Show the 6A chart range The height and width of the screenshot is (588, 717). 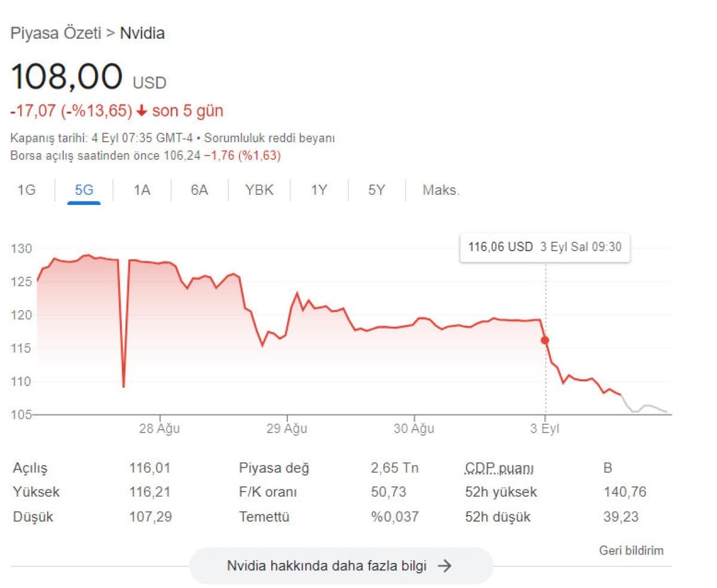pyautogui.click(x=200, y=190)
